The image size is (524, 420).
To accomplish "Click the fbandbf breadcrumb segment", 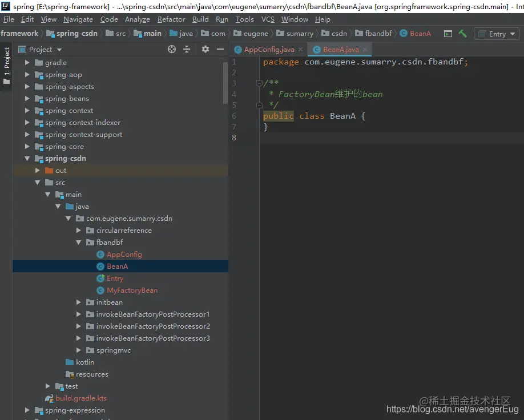I will 373,34.
